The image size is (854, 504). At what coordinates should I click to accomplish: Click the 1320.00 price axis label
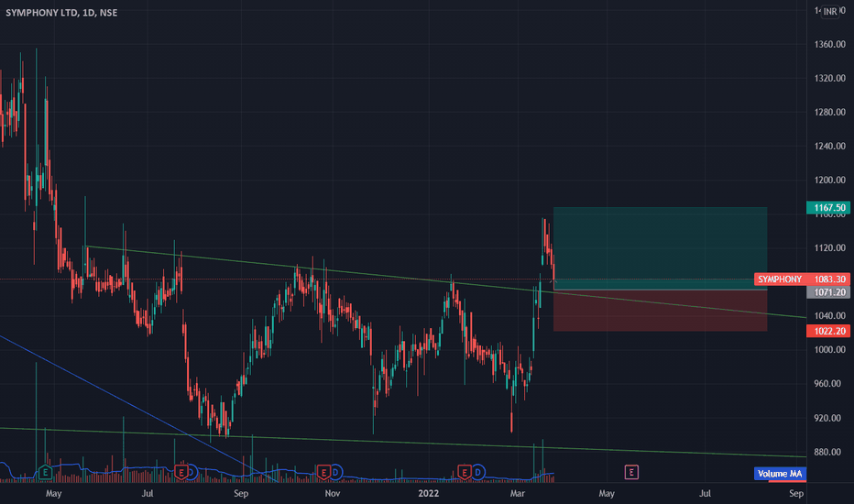(x=830, y=79)
